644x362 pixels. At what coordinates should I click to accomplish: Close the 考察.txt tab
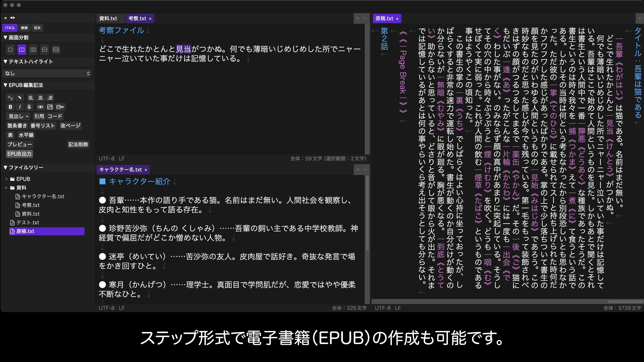pyautogui.click(x=150, y=19)
